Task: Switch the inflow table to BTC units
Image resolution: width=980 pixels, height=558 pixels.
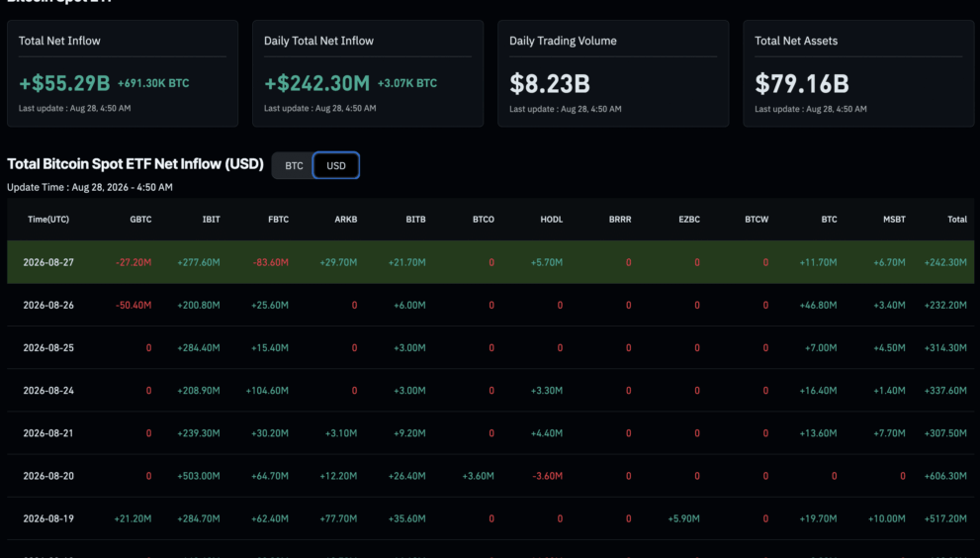Action: [293, 166]
